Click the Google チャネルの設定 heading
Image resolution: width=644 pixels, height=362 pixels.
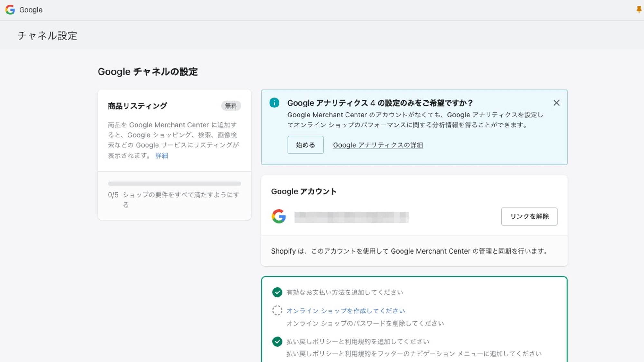[x=148, y=72]
